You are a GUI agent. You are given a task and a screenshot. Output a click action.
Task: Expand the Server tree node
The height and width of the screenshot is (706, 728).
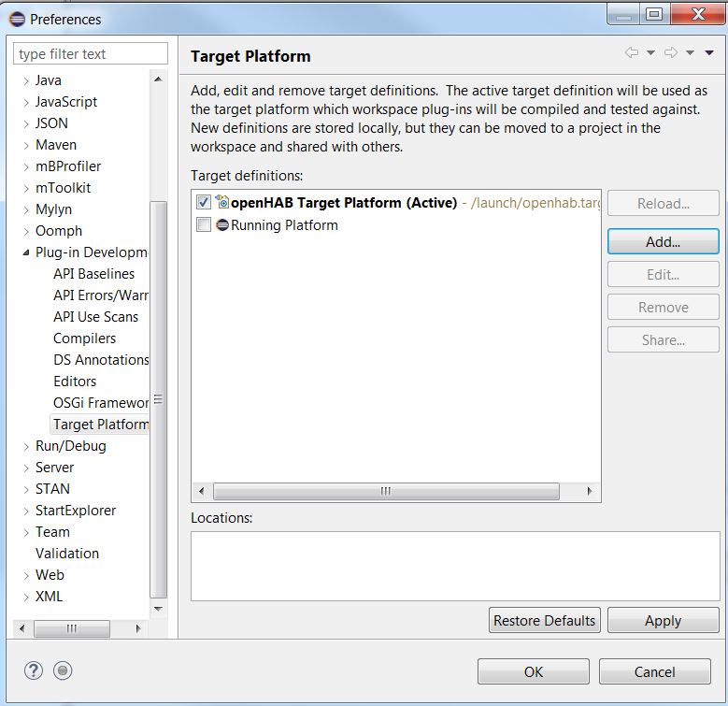26,468
